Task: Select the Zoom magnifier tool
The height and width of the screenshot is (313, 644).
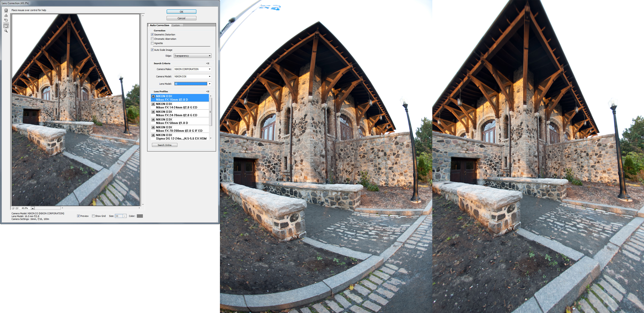Action: 6,31
